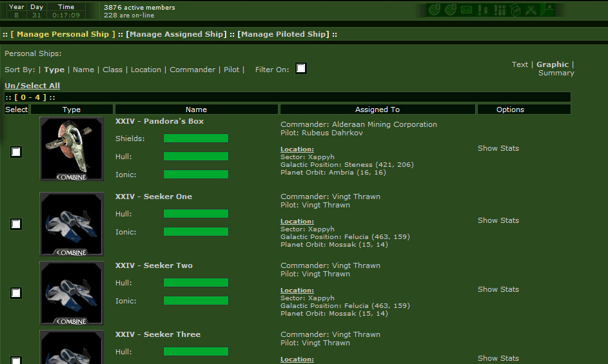
Task: Click the Name column header
Action: pyautogui.click(x=196, y=110)
